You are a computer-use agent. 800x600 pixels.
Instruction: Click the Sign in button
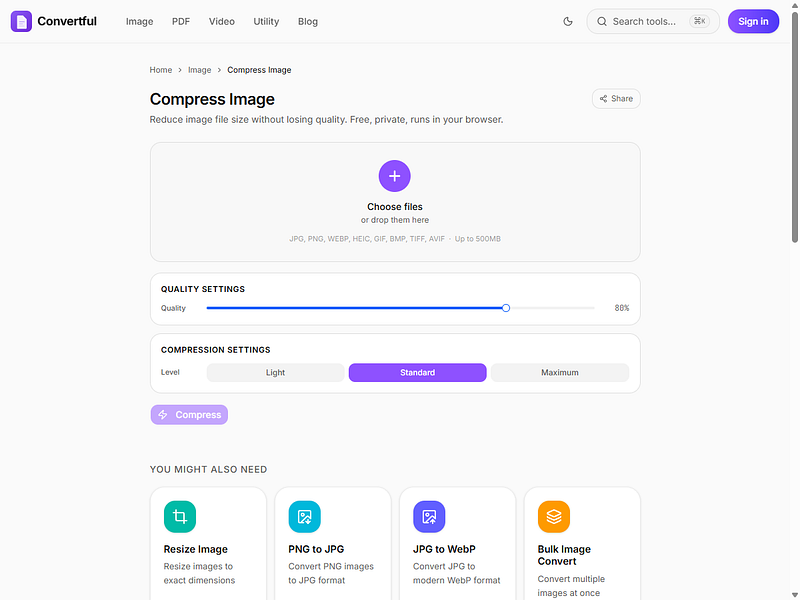point(753,21)
